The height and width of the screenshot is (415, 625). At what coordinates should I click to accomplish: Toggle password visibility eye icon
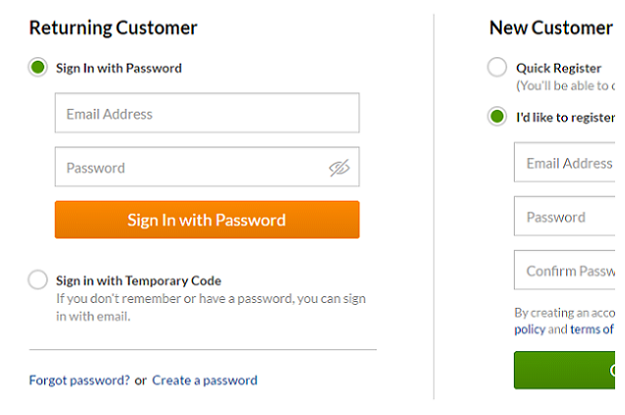point(339,168)
